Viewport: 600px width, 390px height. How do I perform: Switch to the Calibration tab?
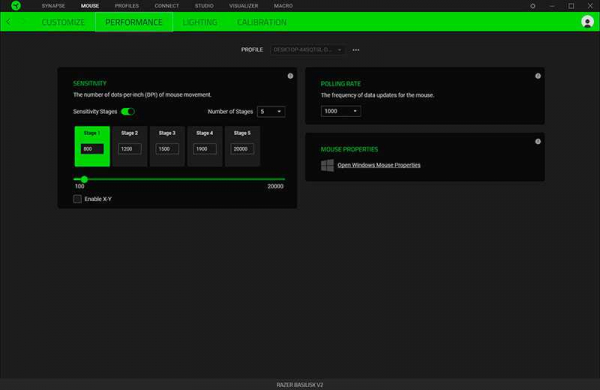(262, 22)
